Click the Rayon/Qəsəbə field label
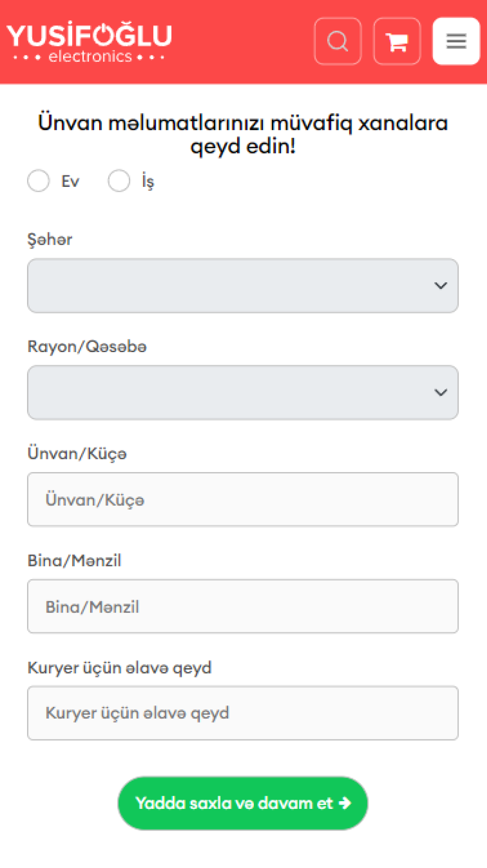The width and height of the screenshot is (487, 868). tap(87, 347)
